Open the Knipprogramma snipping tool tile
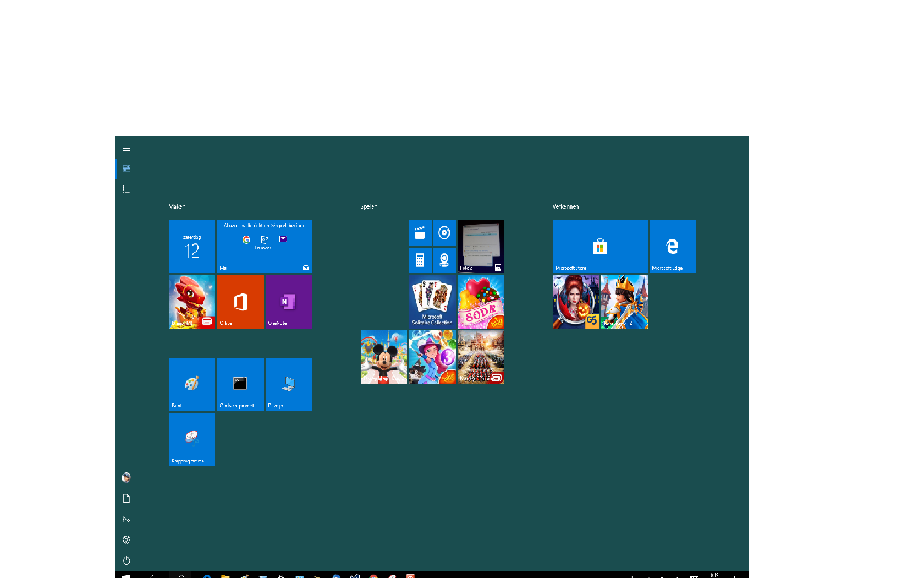924x578 pixels. pyautogui.click(x=191, y=439)
